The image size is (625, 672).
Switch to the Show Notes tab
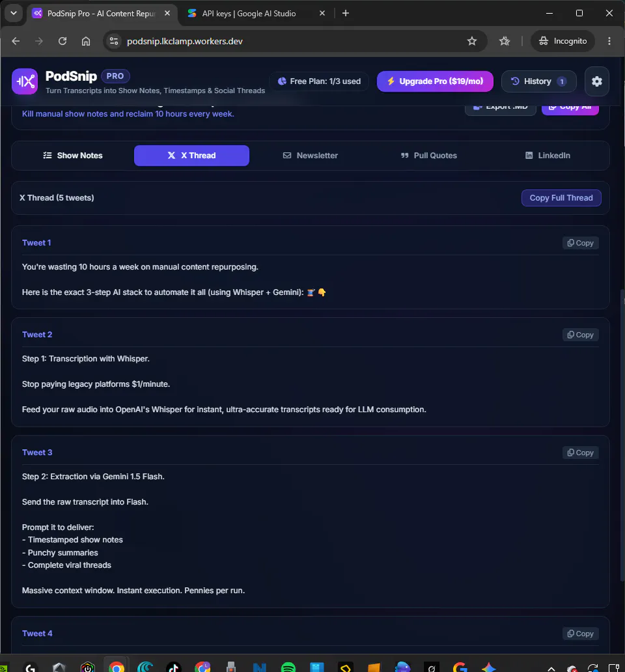tap(73, 156)
